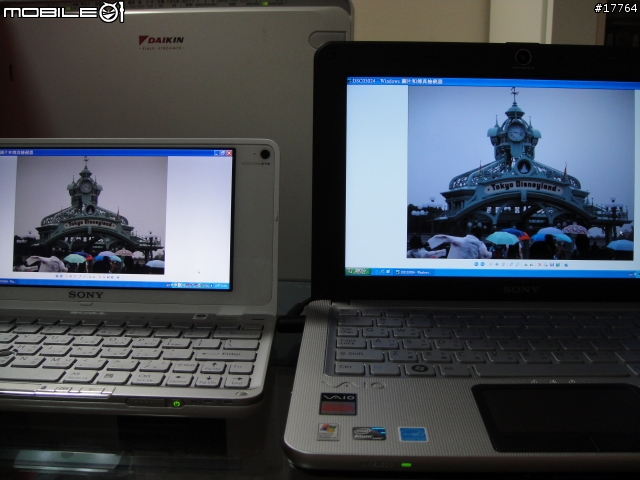The height and width of the screenshot is (480, 640).
Task: Rotate image clockwise on right laptop viewer
Action: point(526,265)
